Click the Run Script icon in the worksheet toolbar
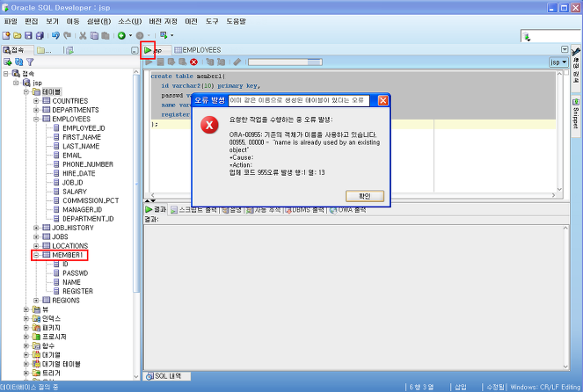 coord(161,62)
